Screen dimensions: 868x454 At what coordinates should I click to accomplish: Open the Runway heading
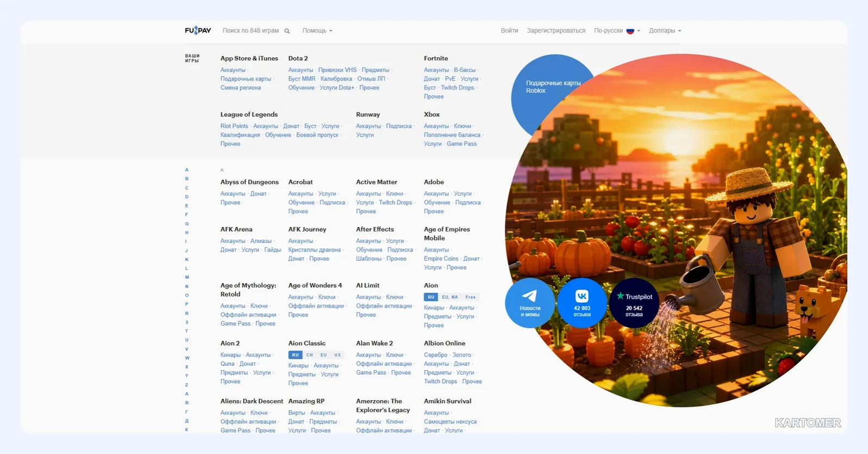(x=368, y=114)
